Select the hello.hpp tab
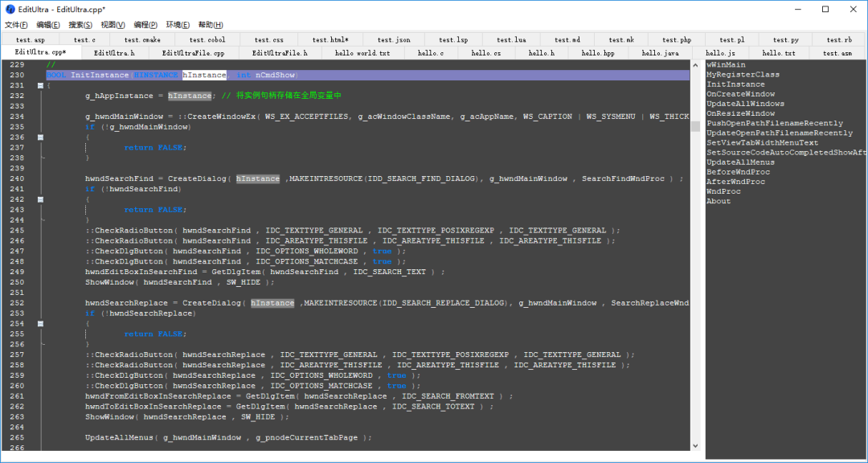The image size is (868, 463). pos(599,53)
